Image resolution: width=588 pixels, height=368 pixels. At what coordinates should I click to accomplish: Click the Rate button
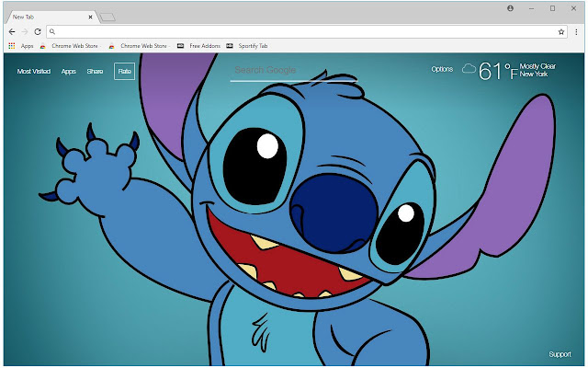point(125,72)
